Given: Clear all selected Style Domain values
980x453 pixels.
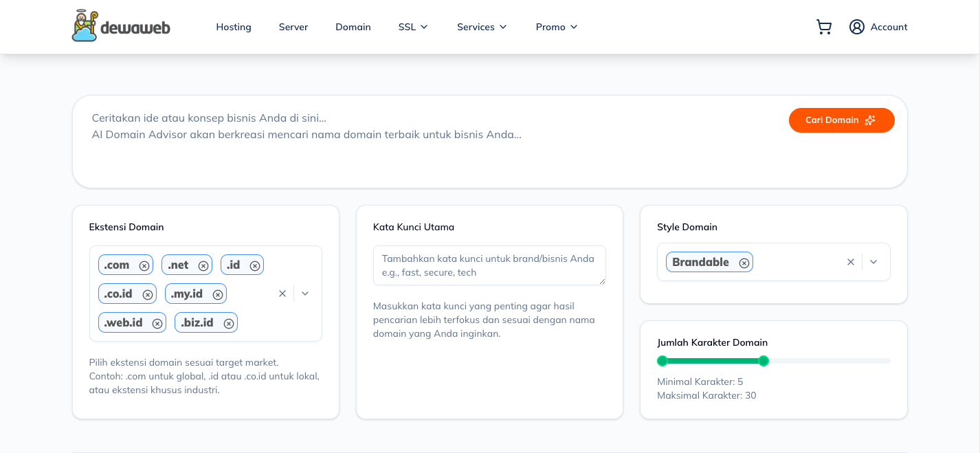Looking at the screenshot, I should (x=850, y=262).
